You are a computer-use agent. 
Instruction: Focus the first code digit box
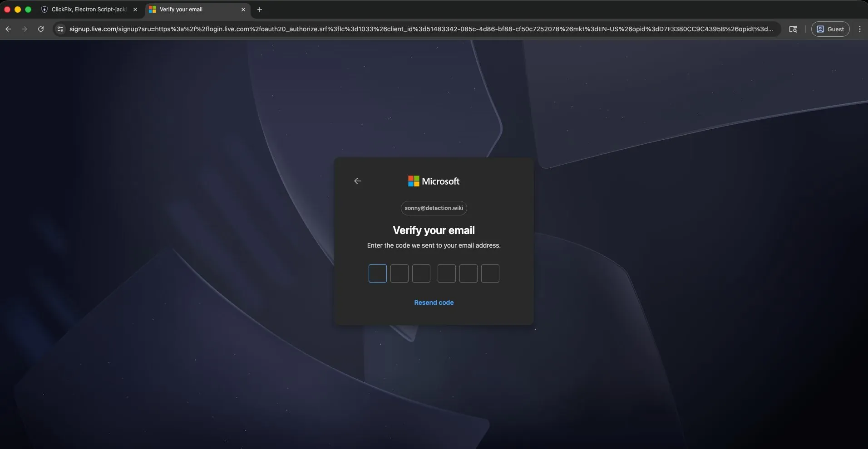[378, 273]
